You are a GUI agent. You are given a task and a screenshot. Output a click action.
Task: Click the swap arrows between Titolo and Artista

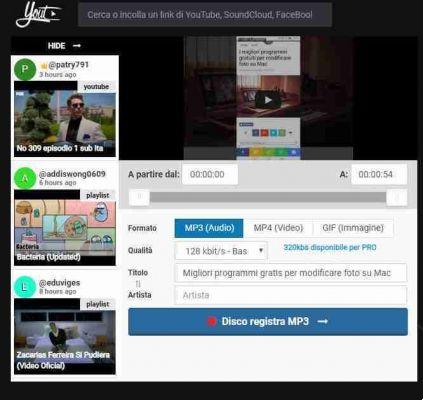(138, 284)
